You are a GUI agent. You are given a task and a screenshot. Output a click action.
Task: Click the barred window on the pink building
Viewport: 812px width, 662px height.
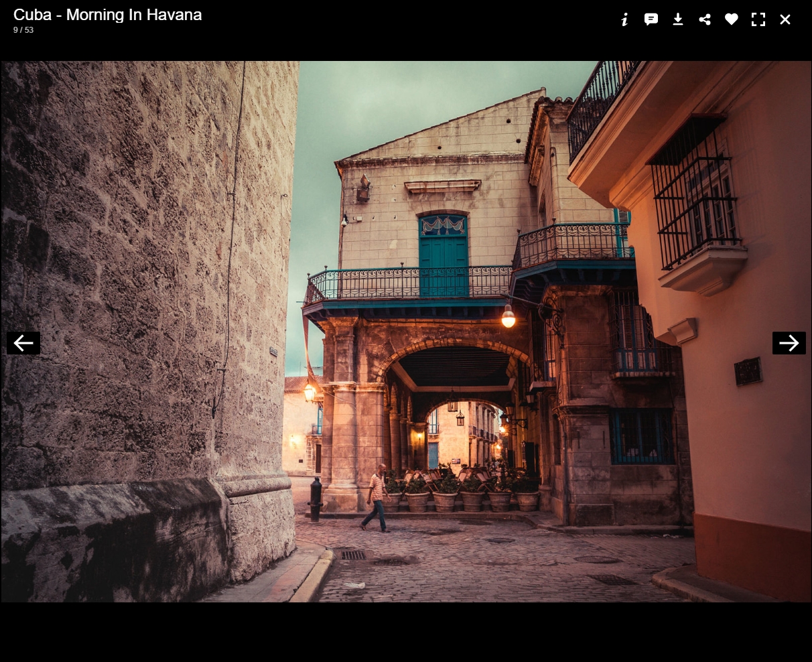coord(697,201)
